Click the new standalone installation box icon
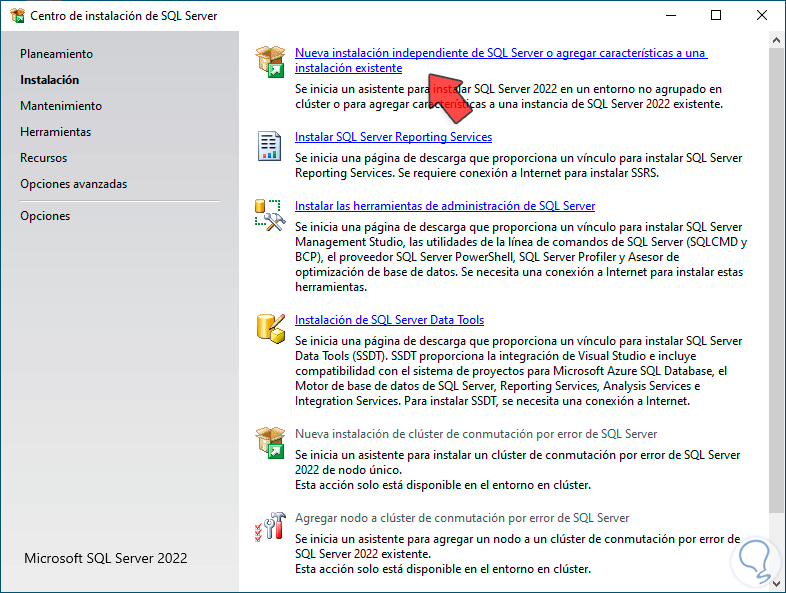This screenshot has height=593, width=786. click(270, 61)
